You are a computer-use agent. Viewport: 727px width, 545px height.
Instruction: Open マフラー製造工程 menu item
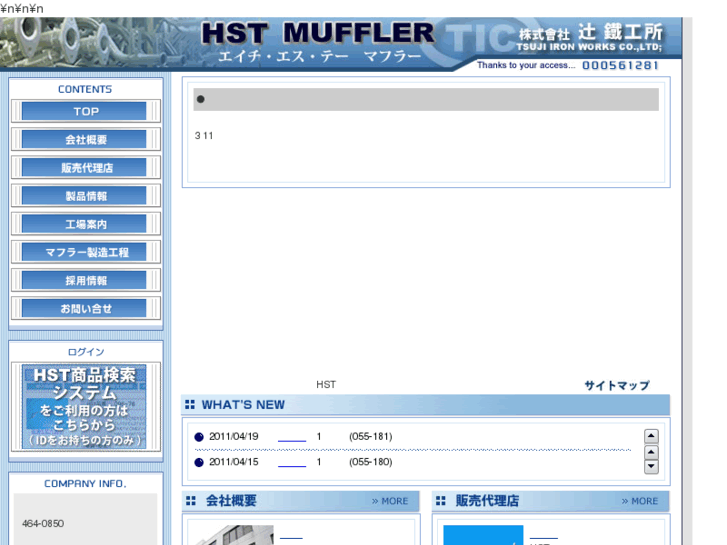[86, 252]
